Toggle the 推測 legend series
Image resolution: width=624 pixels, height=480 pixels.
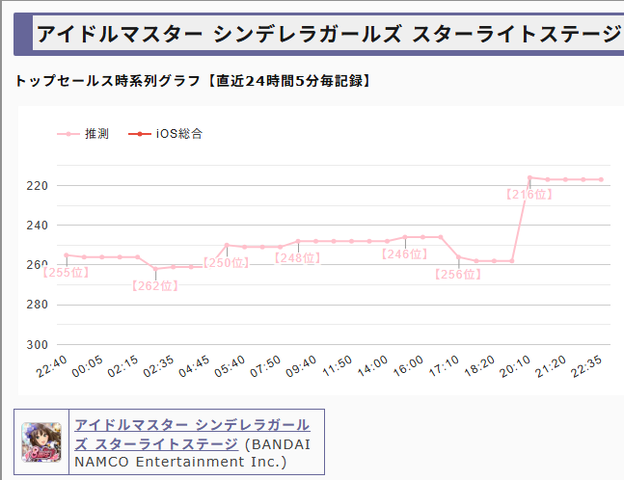tap(83, 134)
